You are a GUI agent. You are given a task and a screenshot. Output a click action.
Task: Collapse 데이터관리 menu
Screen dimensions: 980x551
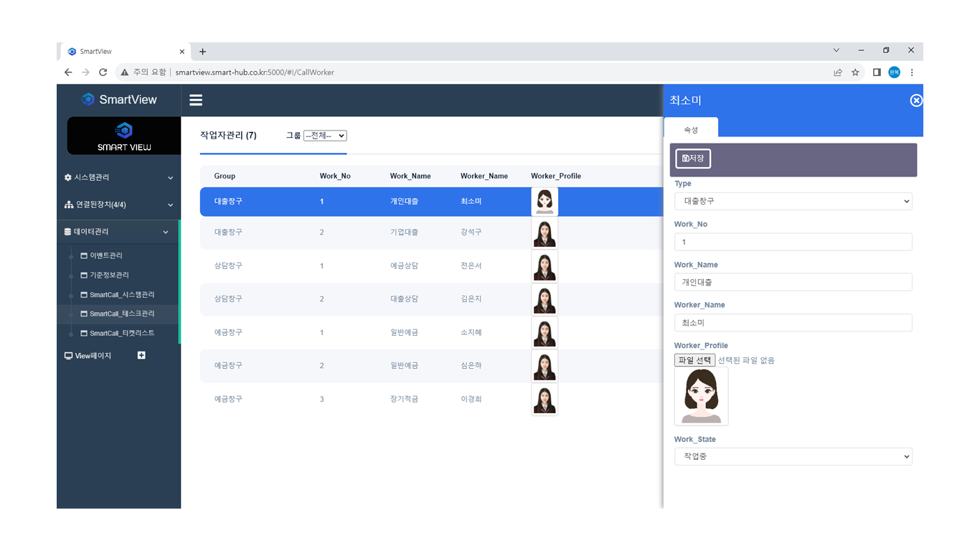click(x=118, y=232)
